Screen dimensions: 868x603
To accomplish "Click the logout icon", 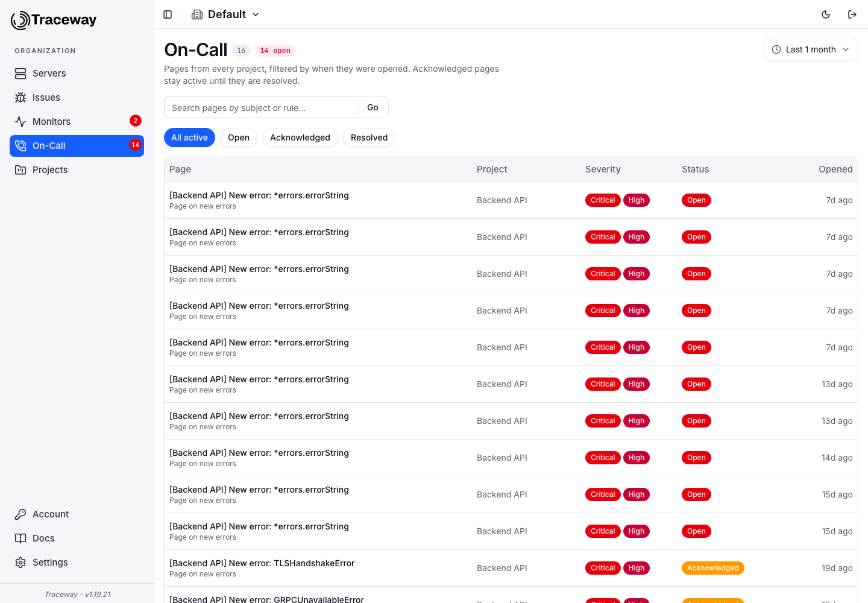I will pos(852,14).
